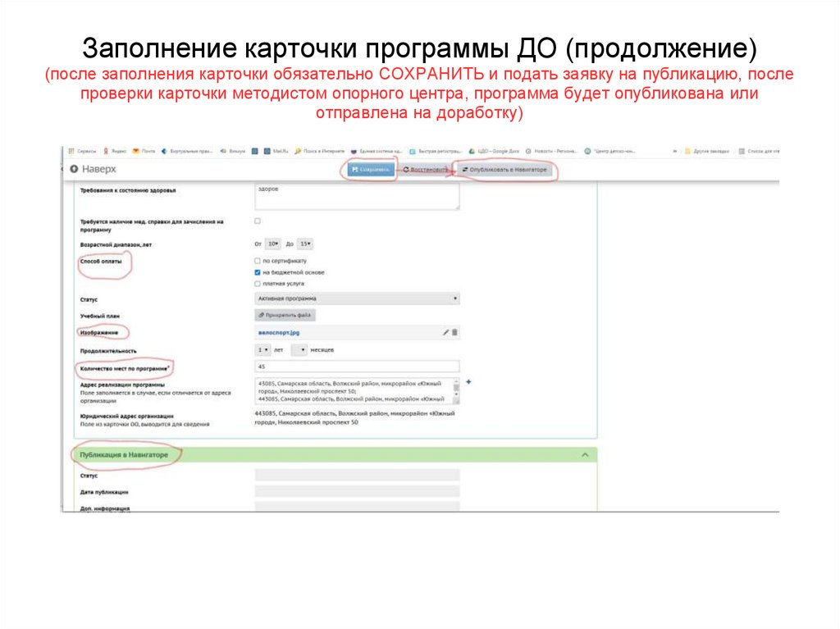The image size is (840, 629).
Task: Open the велоспорт.jpg file link
Action: coord(278,332)
